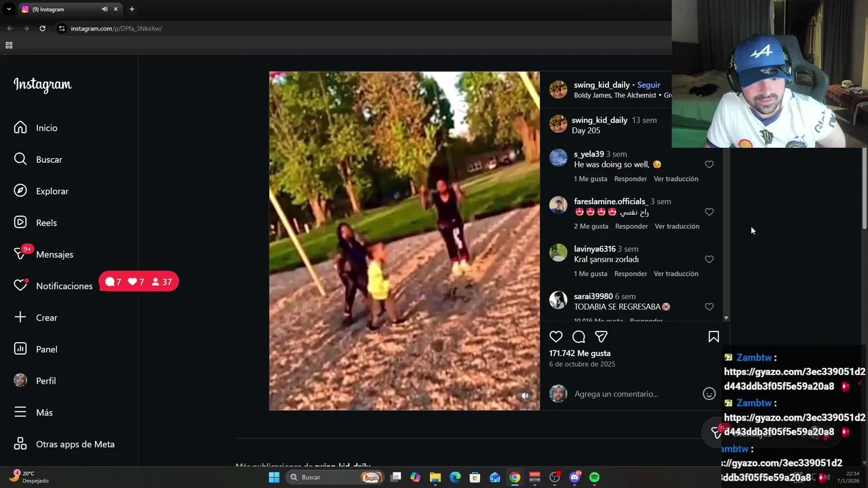Reload the page in the browser
This screenshot has width=868, height=488.
pyautogui.click(x=42, y=28)
